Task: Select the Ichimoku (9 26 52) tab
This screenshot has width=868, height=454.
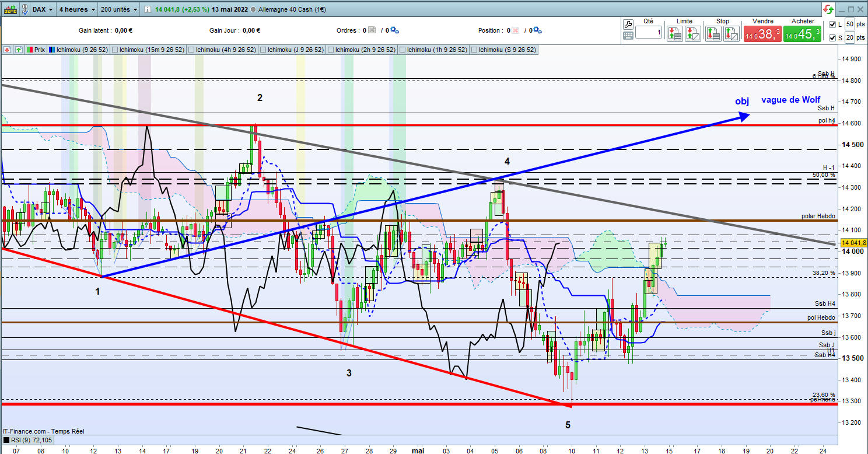Action: 78,50
